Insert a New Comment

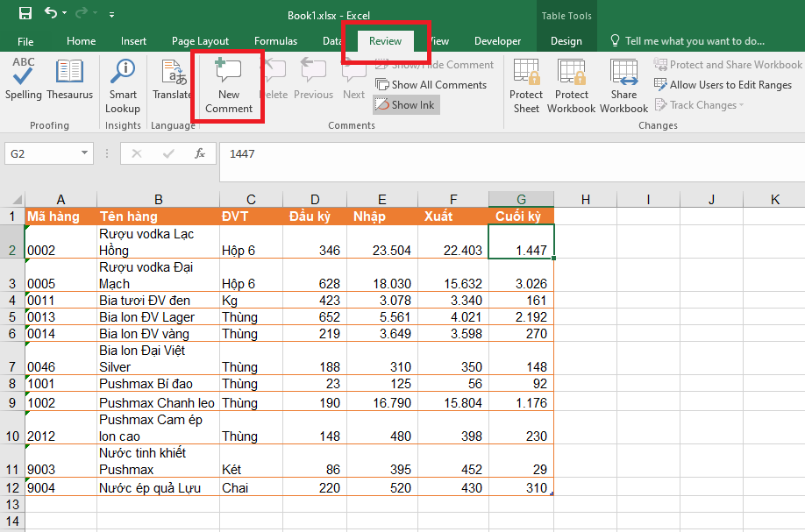[227, 83]
